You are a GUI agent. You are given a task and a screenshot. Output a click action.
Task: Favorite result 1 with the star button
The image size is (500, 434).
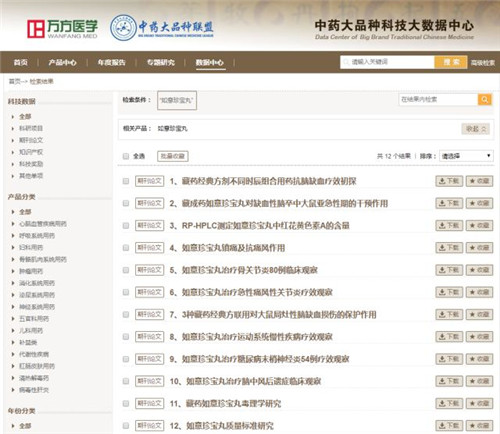pyautogui.click(x=479, y=181)
